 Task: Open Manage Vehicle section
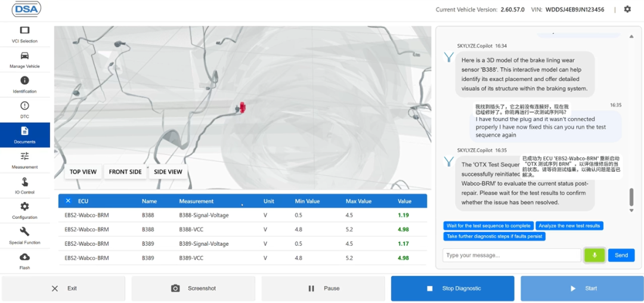(24, 60)
